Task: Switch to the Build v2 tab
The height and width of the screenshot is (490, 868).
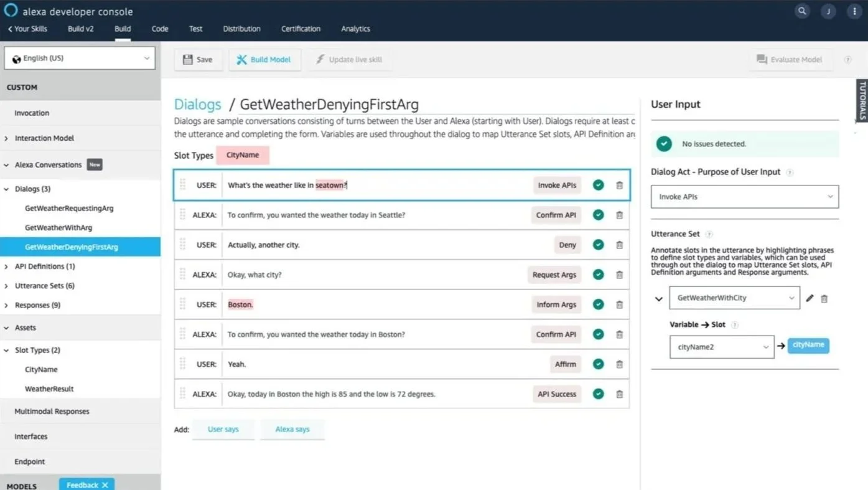Action: (80, 29)
